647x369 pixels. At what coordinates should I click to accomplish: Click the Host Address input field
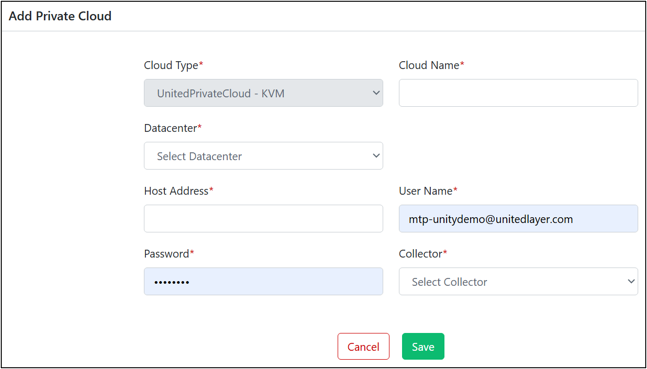(x=263, y=219)
